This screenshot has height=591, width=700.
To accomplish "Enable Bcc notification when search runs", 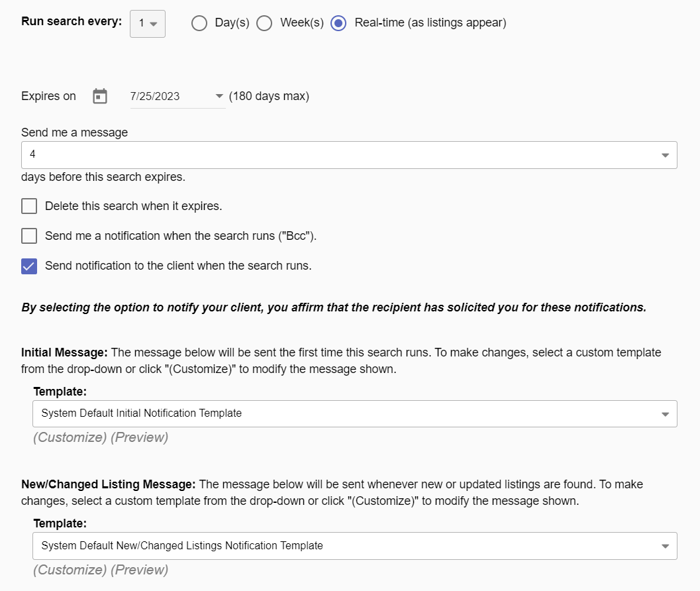I will [x=29, y=236].
